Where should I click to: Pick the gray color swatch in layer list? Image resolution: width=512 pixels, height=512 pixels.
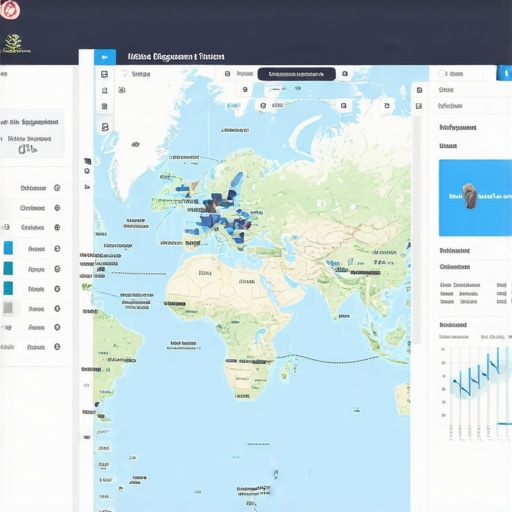point(8,308)
